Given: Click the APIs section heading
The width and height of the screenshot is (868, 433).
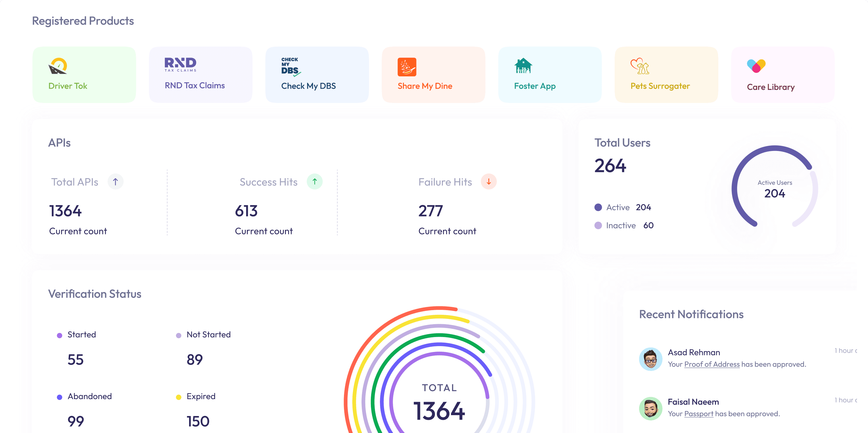Looking at the screenshot, I should 59,143.
